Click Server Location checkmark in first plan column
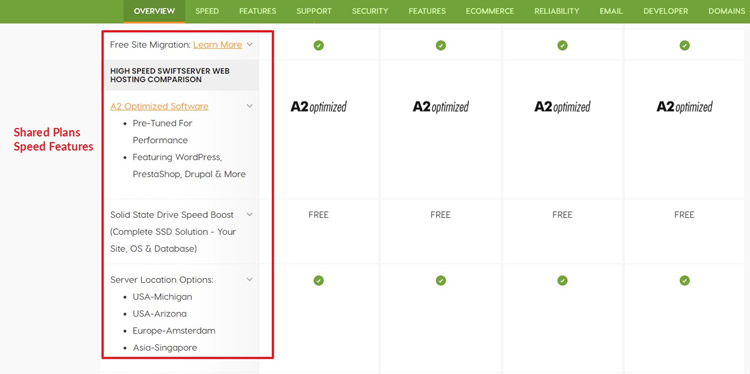 click(x=319, y=280)
